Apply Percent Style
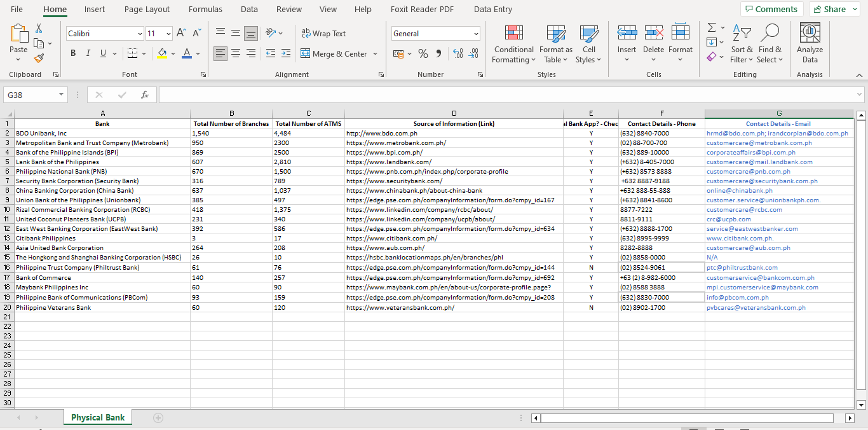The width and height of the screenshot is (868, 430). click(423, 53)
